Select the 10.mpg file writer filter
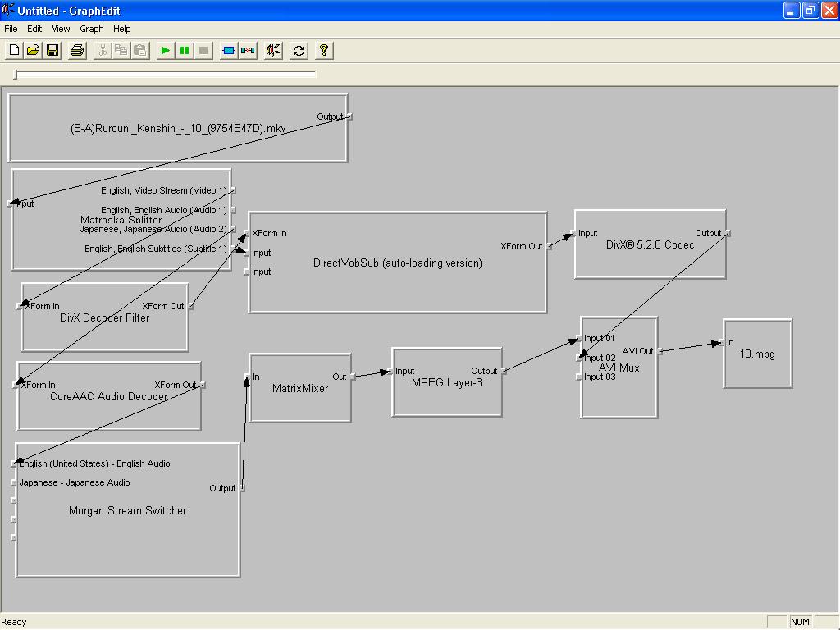Viewport: 840px width, 630px height. (x=757, y=354)
